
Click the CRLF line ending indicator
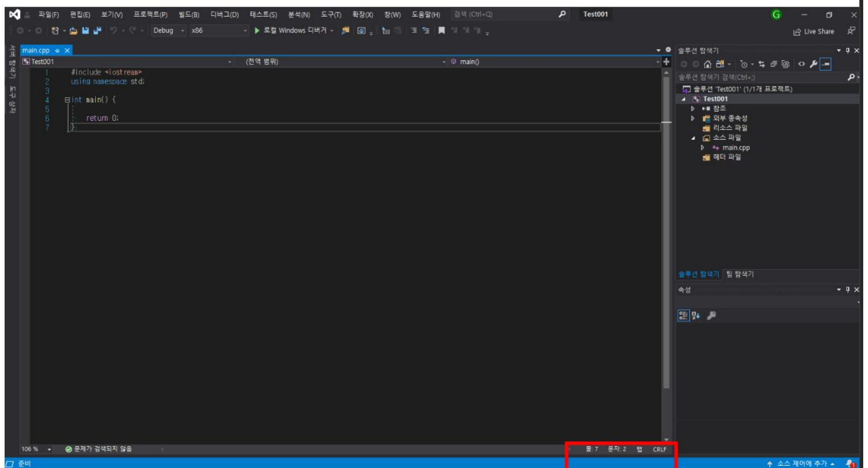click(x=659, y=449)
